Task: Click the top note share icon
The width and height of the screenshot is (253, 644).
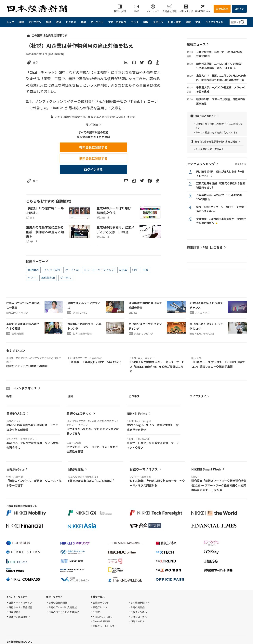Action: pyautogui.click(x=134, y=63)
